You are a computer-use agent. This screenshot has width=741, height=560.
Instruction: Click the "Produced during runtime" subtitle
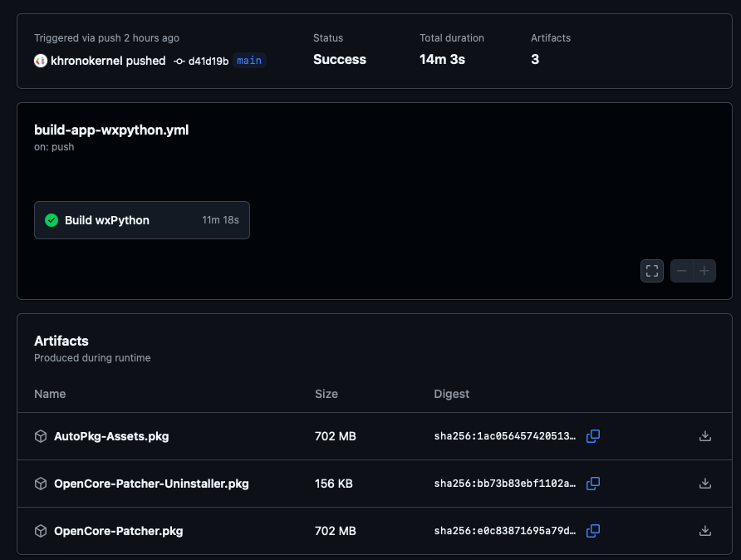92,358
